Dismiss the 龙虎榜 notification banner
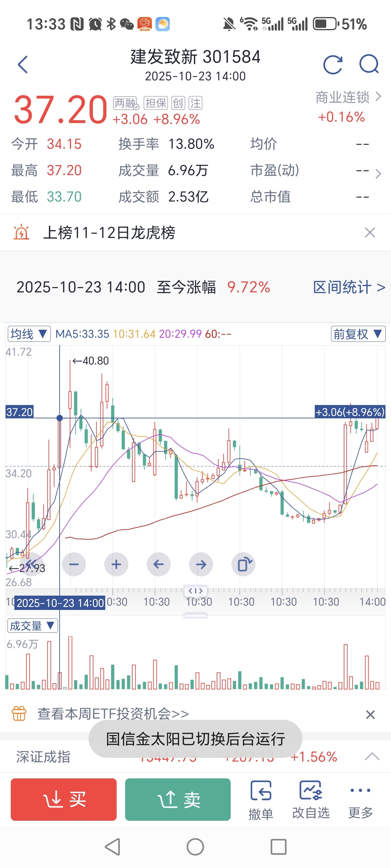The width and height of the screenshot is (391, 868). point(370,233)
